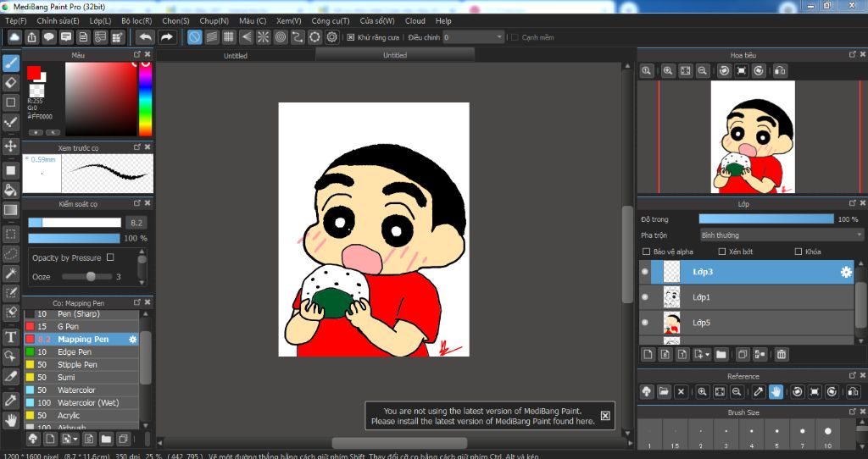Select the Lasso tool
The width and height of the screenshot is (868, 459).
pyautogui.click(x=10, y=254)
